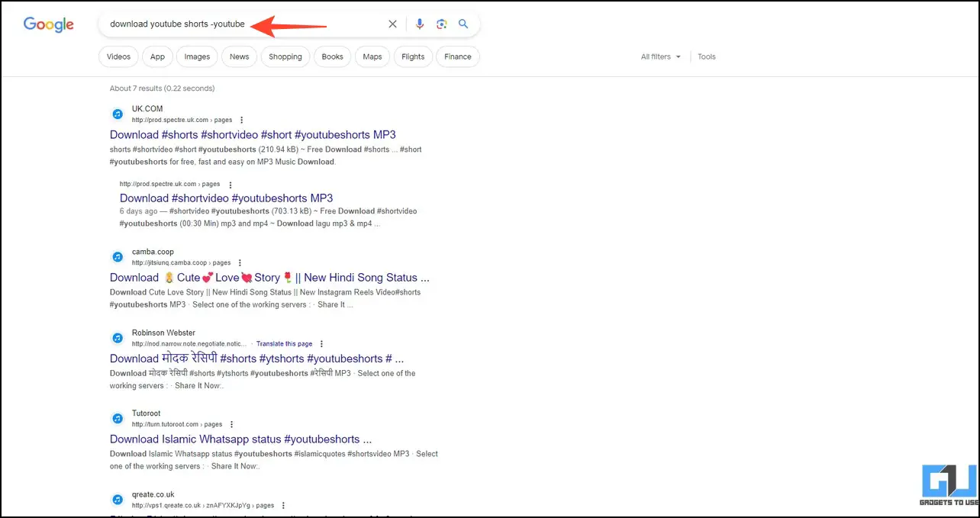Viewport: 980px width, 518px height.
Task: Open 'Download Islamic Whatsapp status' result
Action: (240, 439)
